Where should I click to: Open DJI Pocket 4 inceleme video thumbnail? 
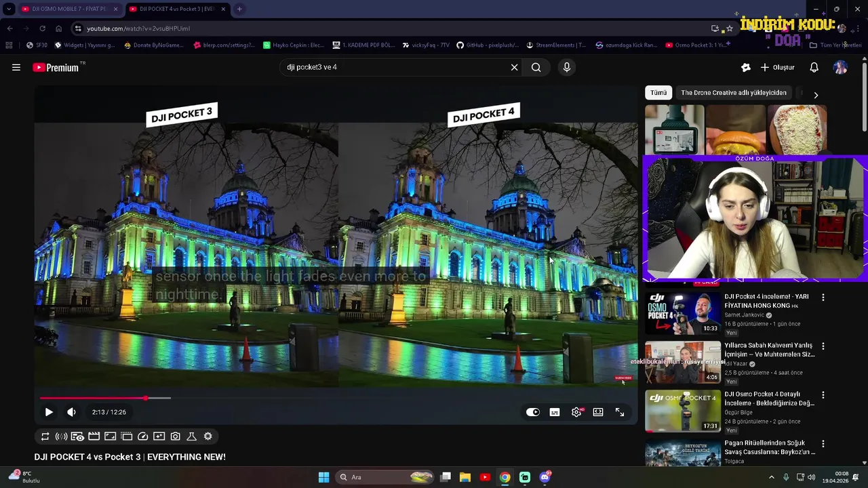[683, 313]
